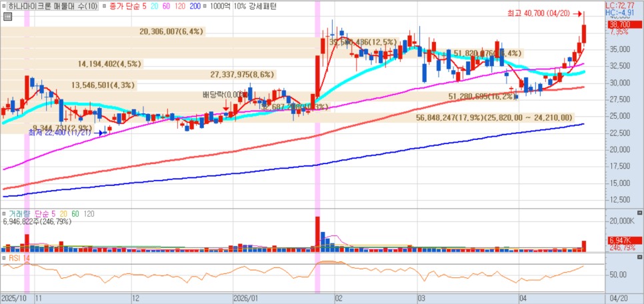Select the 단순 5 volume moving average
This screenshot has height=304, width=644.
tap(45, 214)
